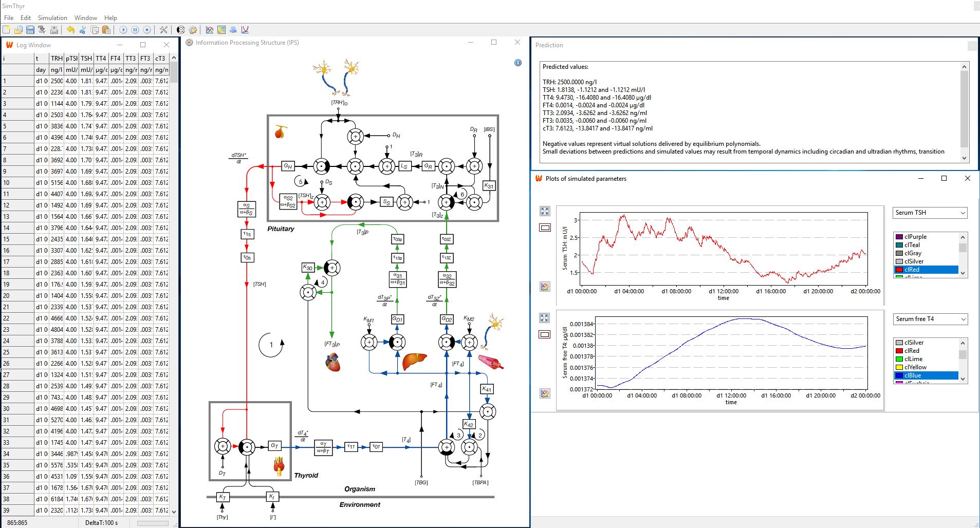Click the progress bar in the status bar
This screenshot has height=528, width=980.
pyautogui.click(x=153, y=523)
